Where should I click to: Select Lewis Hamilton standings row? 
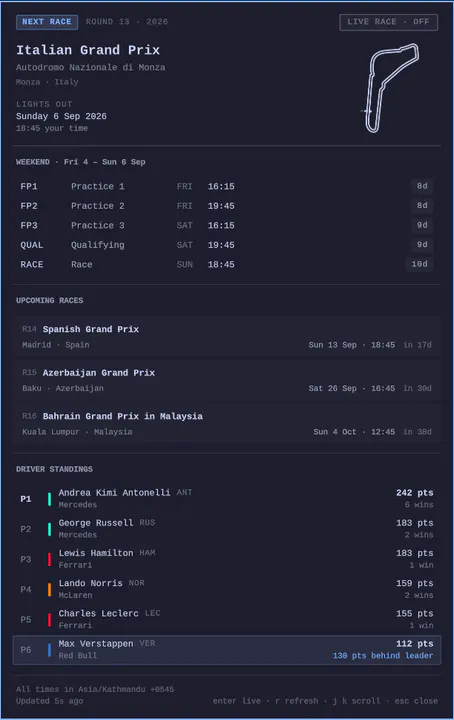tap(227, 559)
